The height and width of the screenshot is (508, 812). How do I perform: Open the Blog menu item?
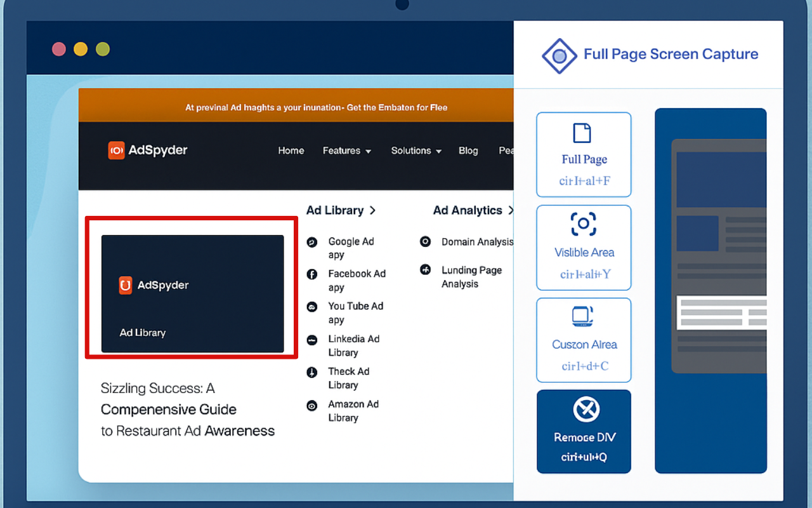click(x=468, y=150)
